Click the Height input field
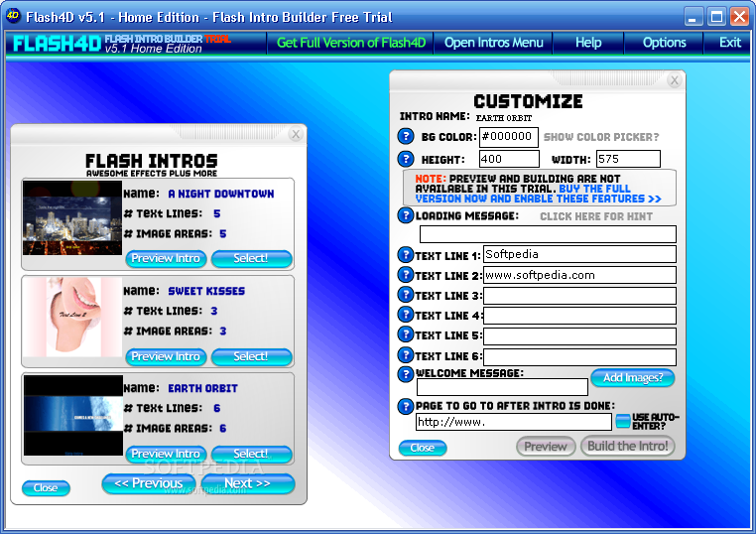This screenshot has height=534, width=756. pos(509,159)
